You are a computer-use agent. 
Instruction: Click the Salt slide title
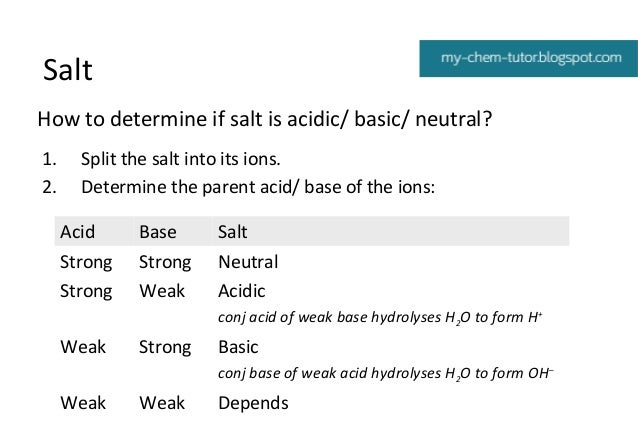click(68, 70)
